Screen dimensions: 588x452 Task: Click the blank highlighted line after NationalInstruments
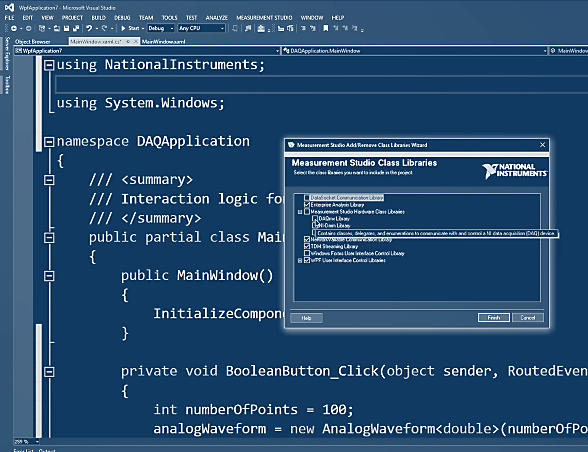322,84
